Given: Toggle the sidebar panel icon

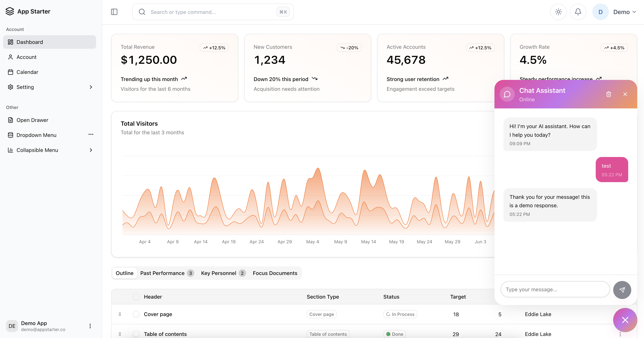Looking at the screenshot, I should (114, 12).
